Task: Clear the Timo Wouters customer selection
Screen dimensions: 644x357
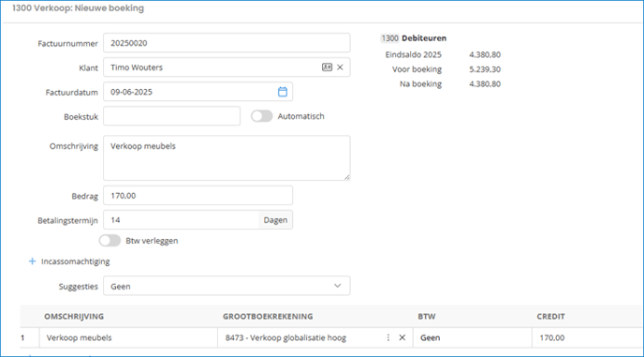Action: 340,67
